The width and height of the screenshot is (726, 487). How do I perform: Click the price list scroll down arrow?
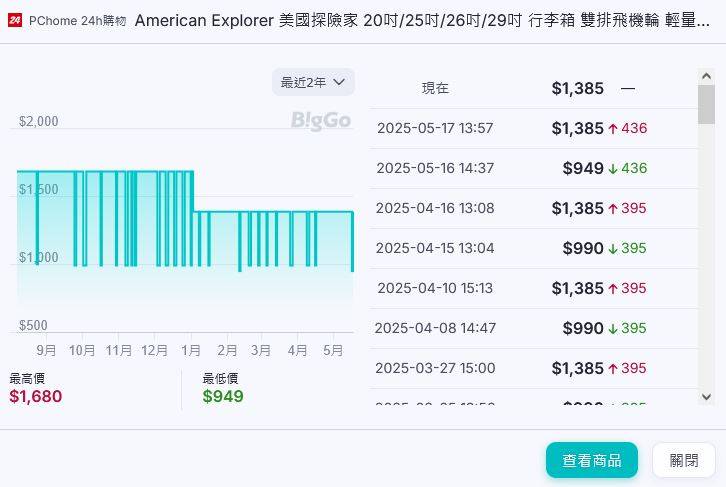pos(706,397)
